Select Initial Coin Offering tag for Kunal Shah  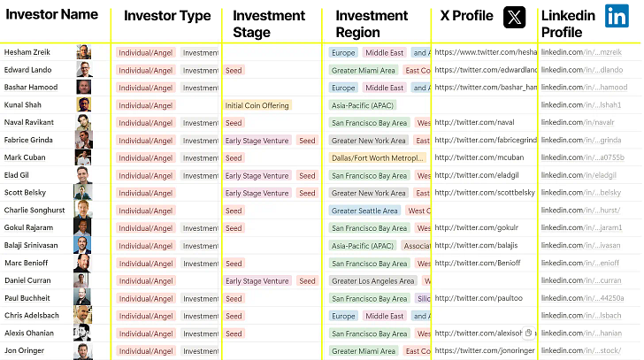(x=257, y=105)
